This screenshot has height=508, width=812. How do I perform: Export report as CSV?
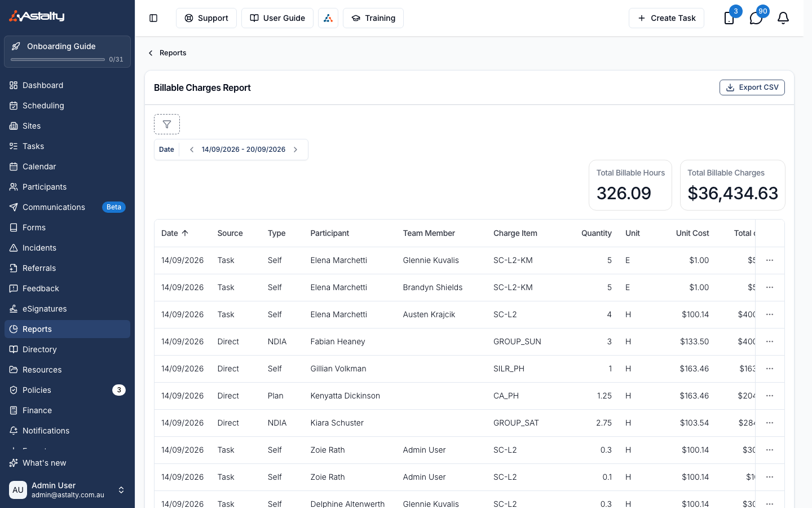pyautogui.click(x=752, y=87)
